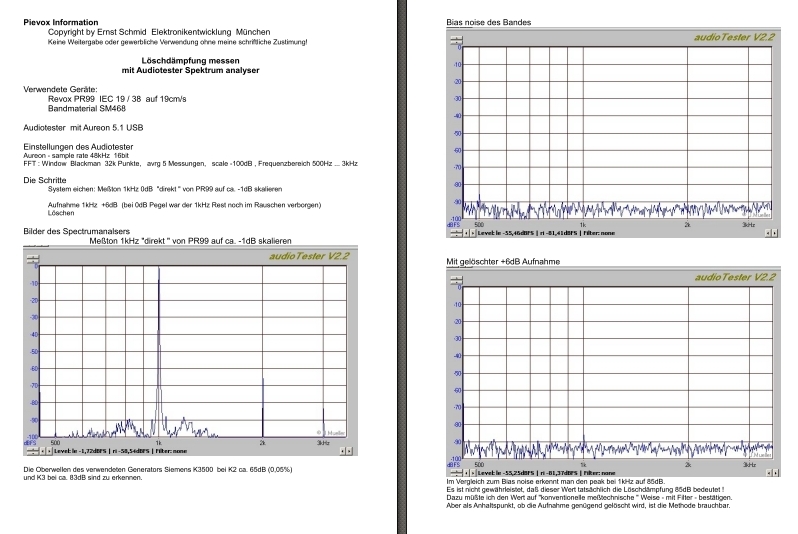Click top-left scale stepper in gelöschter +6dB chart
This screenshot has width=798, height=534.
pos(457,280)
